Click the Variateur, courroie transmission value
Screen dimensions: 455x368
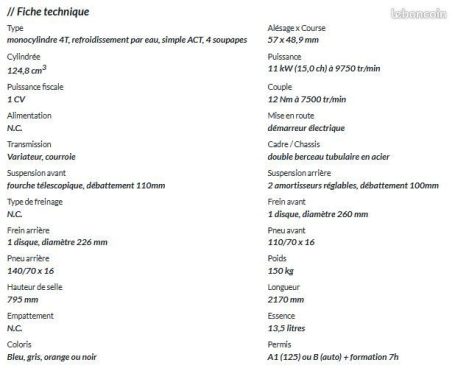point(41,157)
